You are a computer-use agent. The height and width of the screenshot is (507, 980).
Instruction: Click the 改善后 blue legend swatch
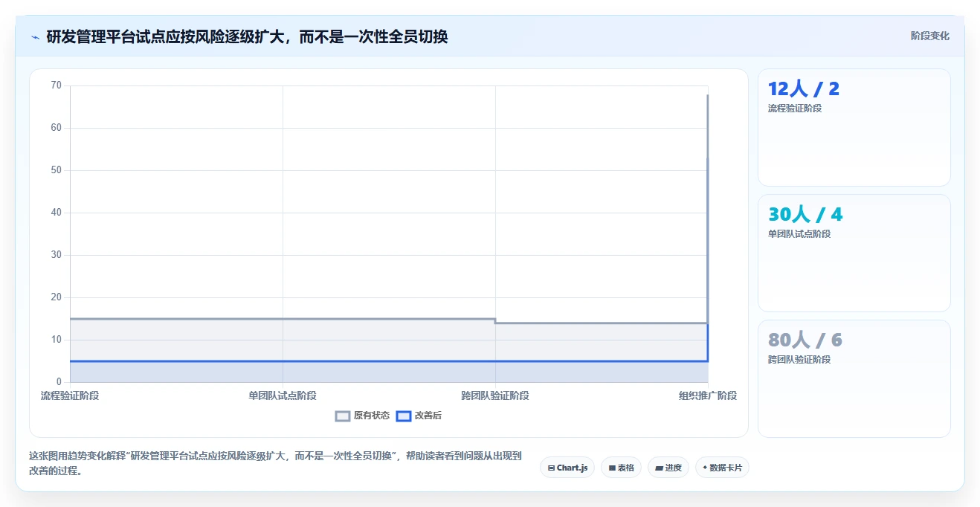(x=403, y=416)
